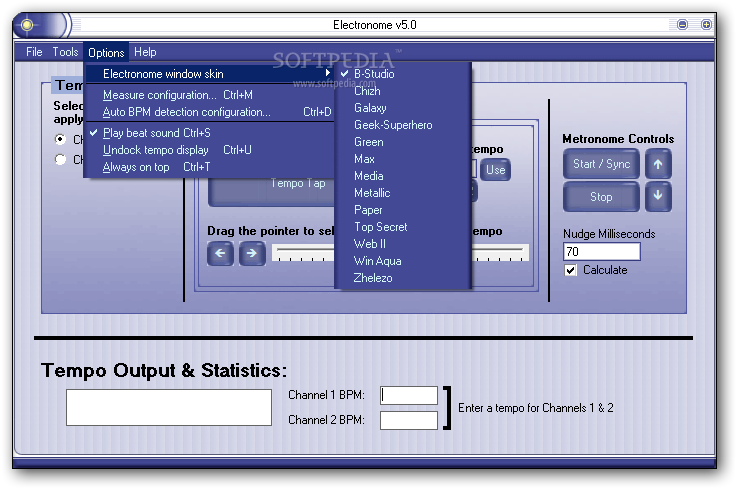
Task: Select the first channel radio button
Action: click(60, 139)
